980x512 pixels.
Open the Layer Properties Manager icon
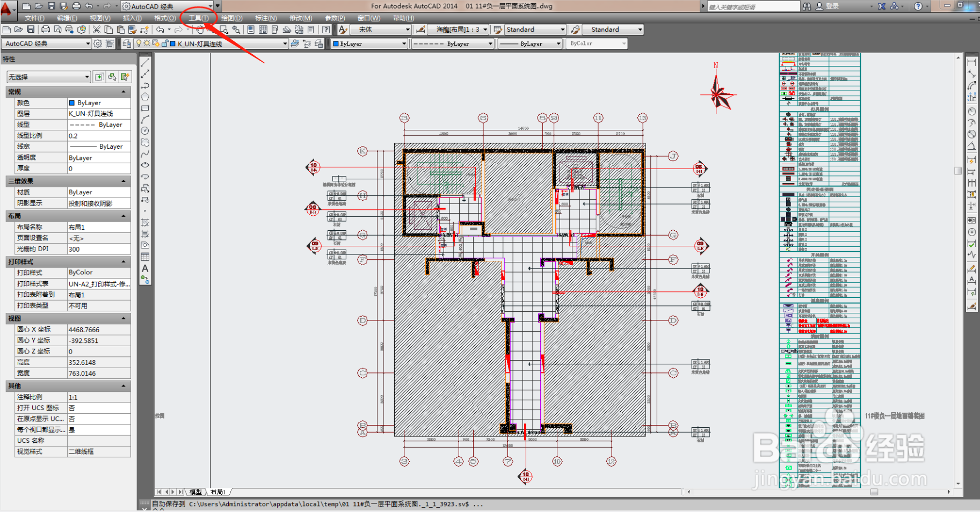point(127,43)
